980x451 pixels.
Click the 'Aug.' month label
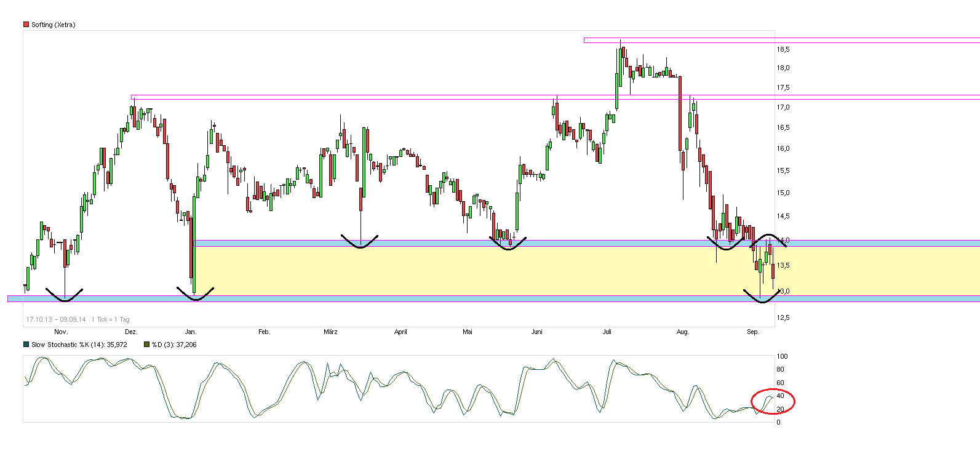[x=683, y=332]
